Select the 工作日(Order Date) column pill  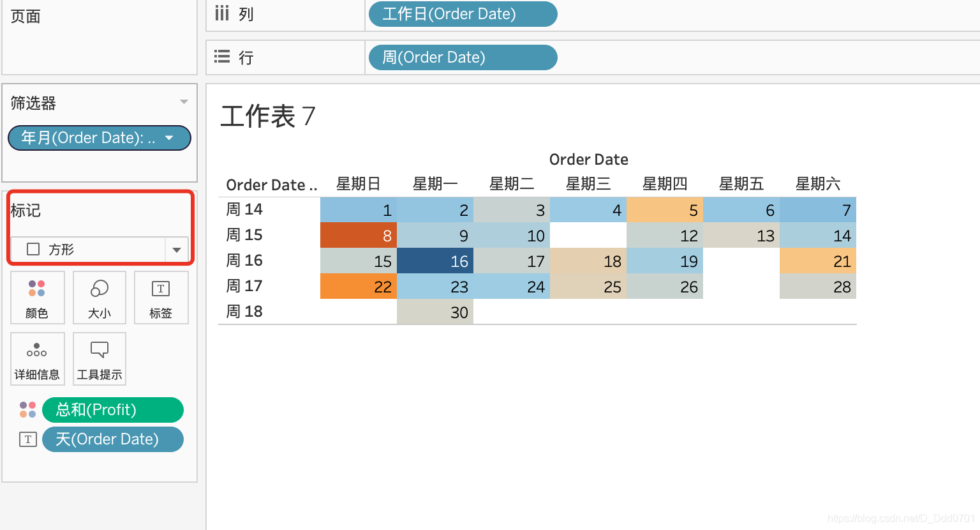[463, 14]
